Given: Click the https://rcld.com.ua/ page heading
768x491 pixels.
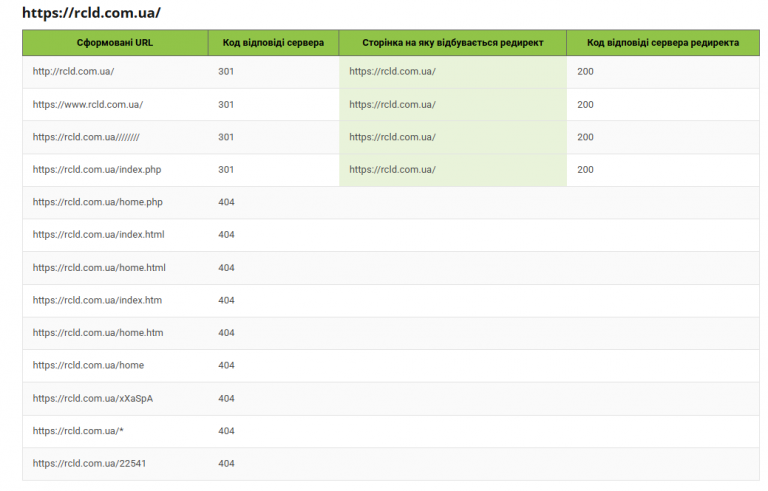Looking at the screenshot, I should pos(91,13).
